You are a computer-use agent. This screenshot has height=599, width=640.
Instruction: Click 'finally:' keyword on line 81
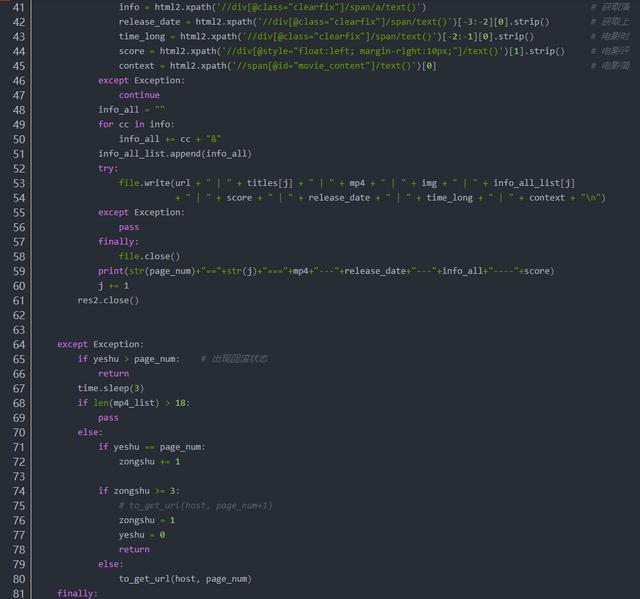point(78,593)
